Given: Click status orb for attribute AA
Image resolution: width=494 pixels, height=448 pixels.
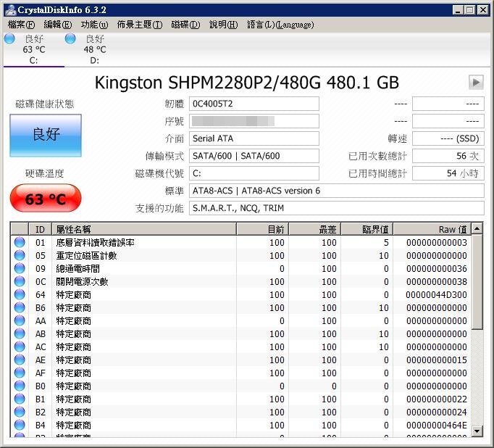Looking at the screenshot, I should point(20,320).
